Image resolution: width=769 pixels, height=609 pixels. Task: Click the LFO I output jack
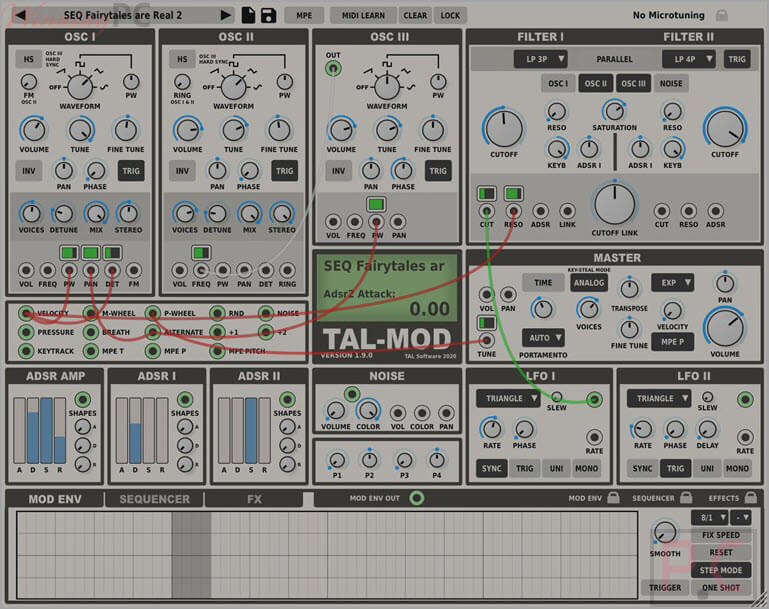pos(594,399)
